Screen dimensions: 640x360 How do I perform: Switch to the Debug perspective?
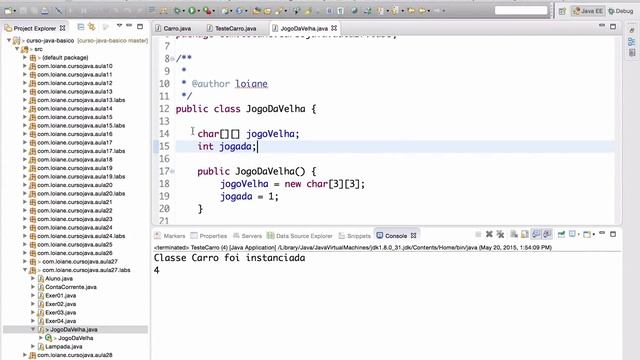[x=621, y=11]
